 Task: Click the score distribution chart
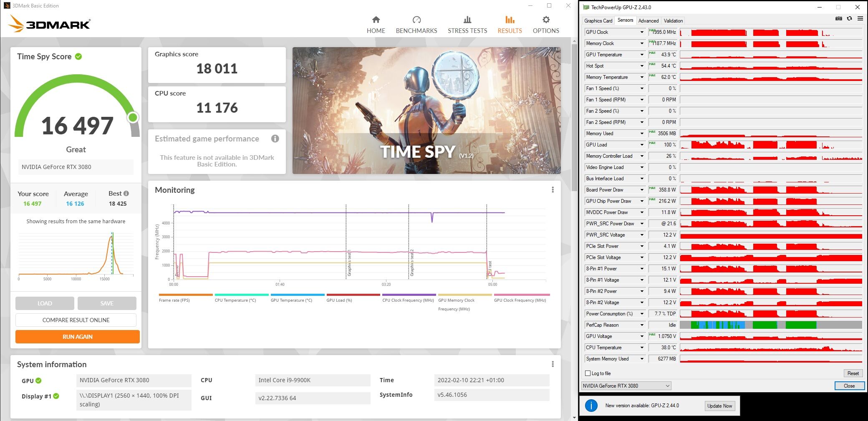click(76, 256)
